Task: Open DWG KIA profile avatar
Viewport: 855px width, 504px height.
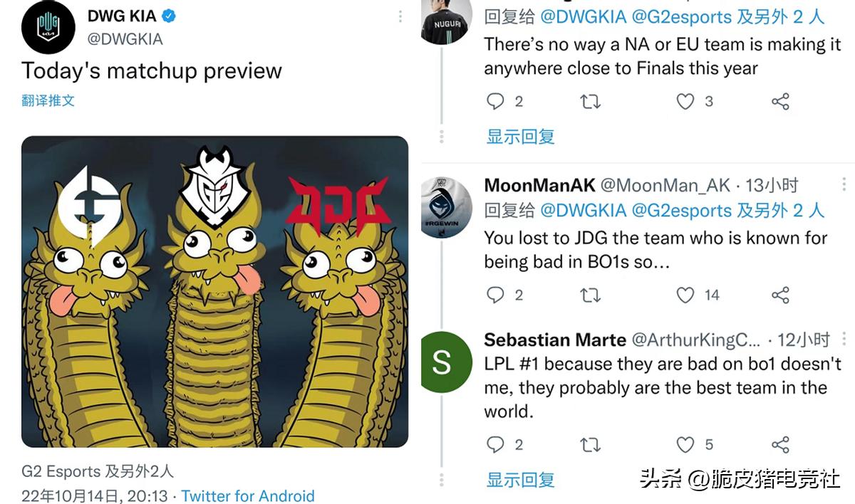Action: [48, 27]
